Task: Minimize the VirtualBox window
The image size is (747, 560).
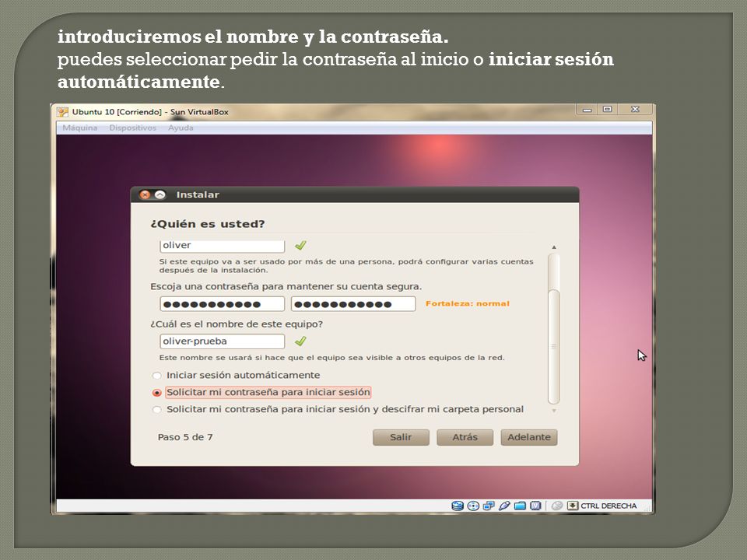Action: point(587,110)
